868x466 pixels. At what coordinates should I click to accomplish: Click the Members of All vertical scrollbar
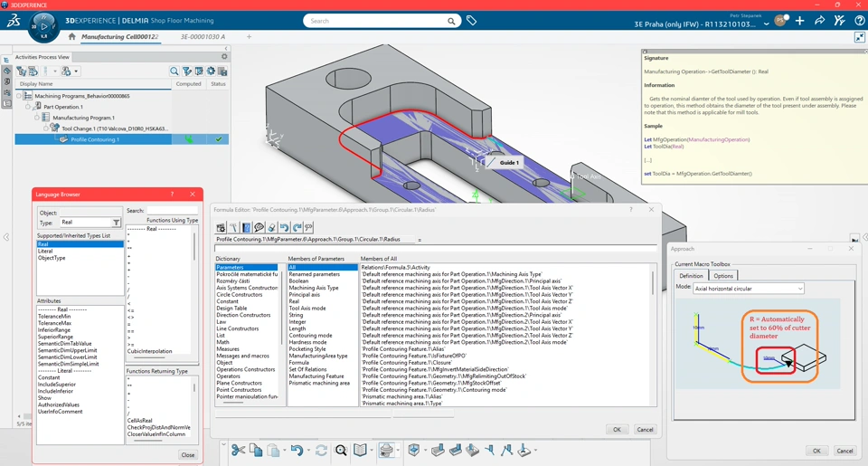653,282
